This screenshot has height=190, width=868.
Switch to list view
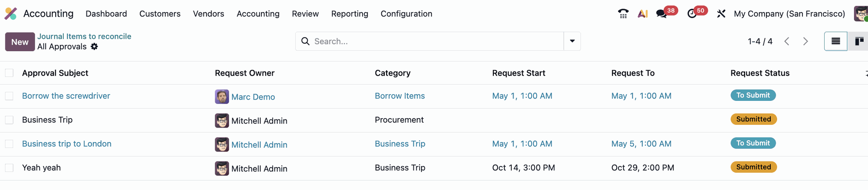[x=835, y=42]
